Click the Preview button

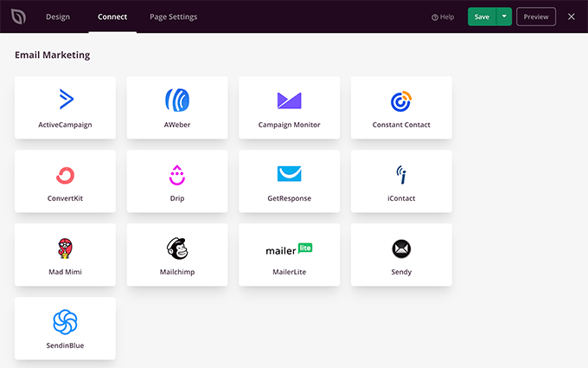pyautogui.click(x=536, y=16)
